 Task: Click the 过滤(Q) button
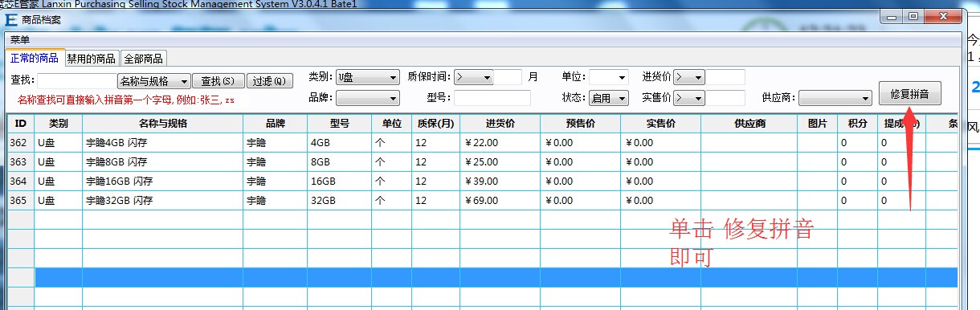(x=269, y=81)
